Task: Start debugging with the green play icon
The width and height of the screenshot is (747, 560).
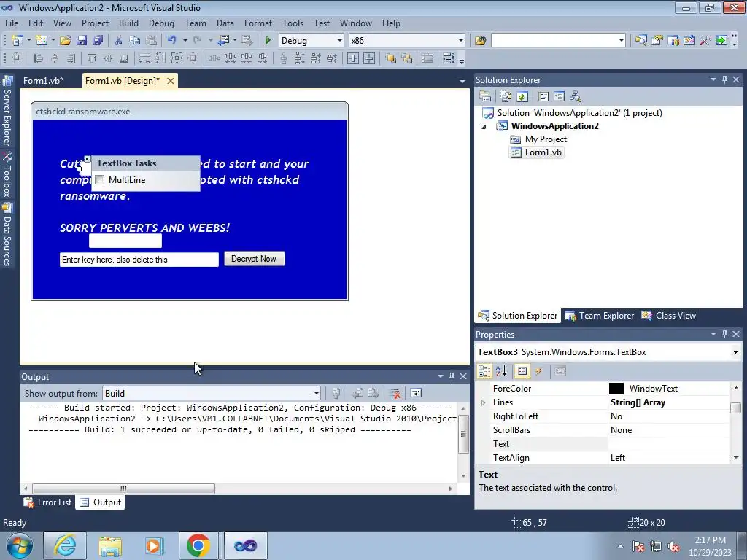Action: click(x=268, y=41)
